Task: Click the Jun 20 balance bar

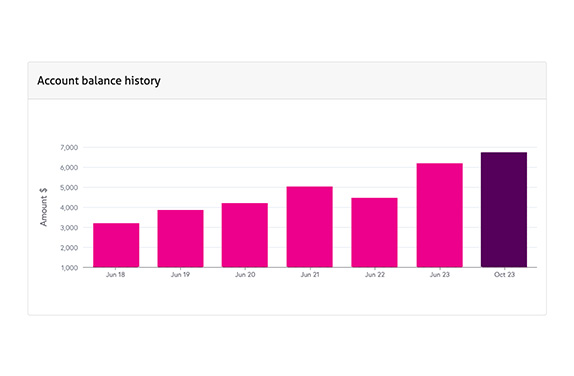Action: (x=245, y=235)
